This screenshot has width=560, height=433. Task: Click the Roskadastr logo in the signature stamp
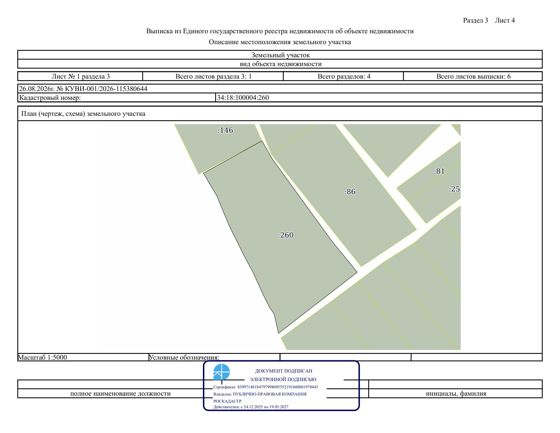(221, 372)
